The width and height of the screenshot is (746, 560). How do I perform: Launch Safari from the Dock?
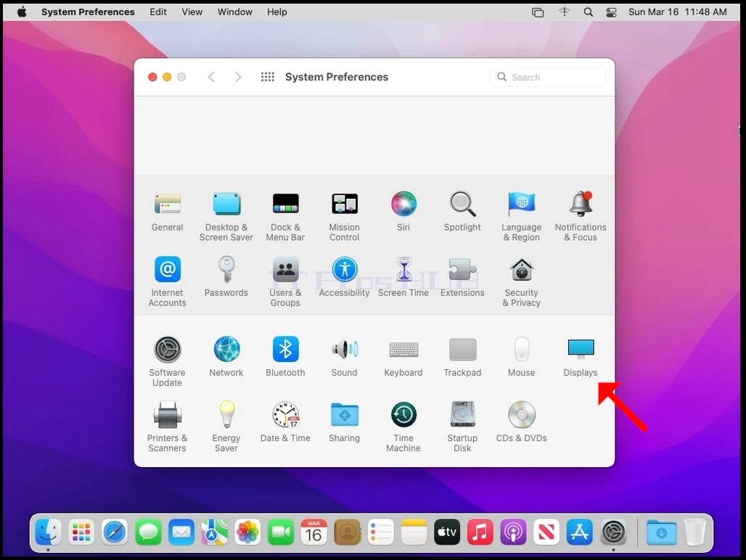tap(115, 532)
